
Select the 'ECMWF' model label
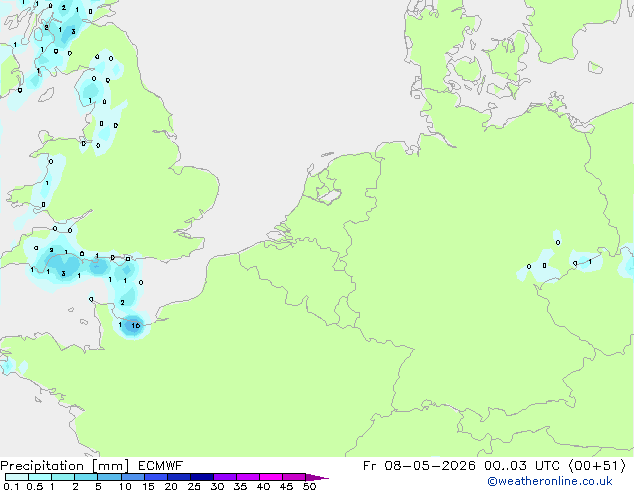(161, 466)
